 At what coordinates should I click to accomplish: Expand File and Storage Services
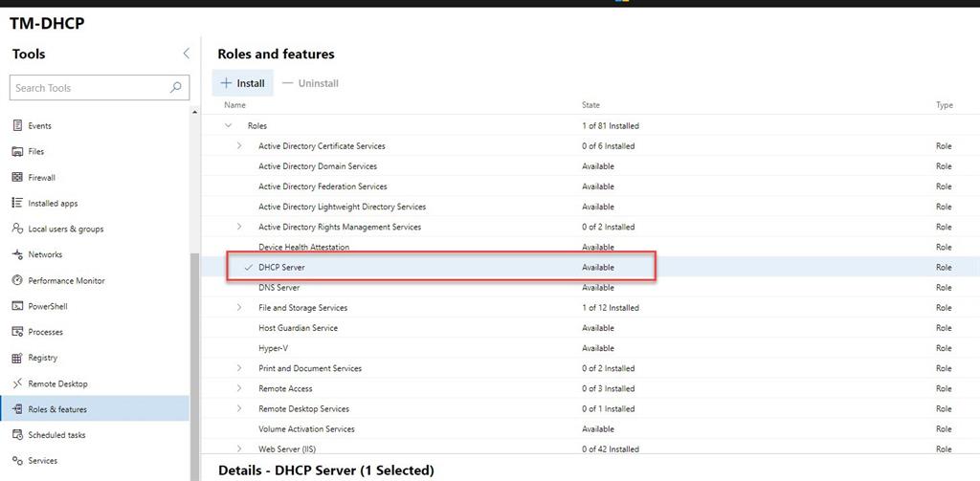tap(238, 307)
